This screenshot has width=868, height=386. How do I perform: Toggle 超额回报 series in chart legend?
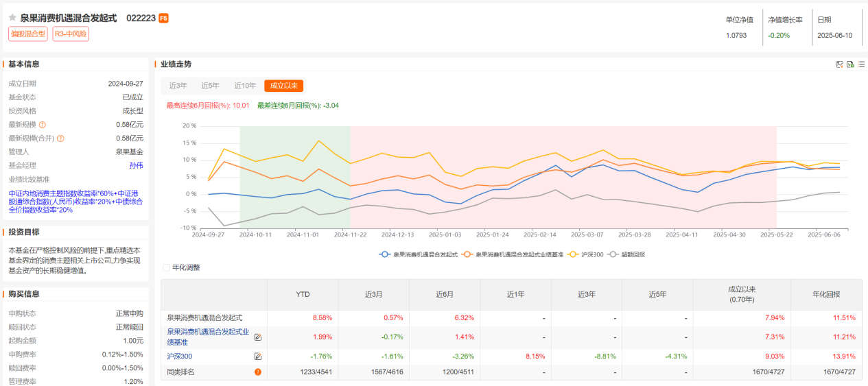(626, 254)
